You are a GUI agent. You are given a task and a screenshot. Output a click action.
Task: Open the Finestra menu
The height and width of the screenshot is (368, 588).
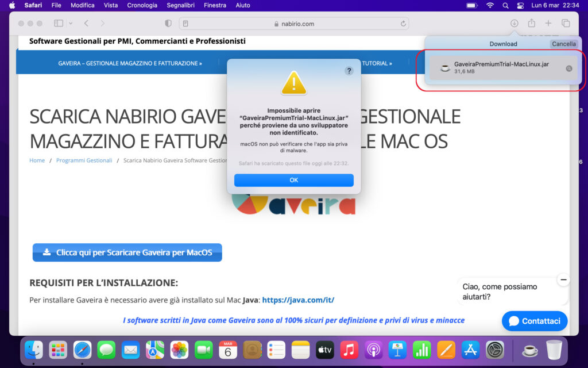click(215, 5)
